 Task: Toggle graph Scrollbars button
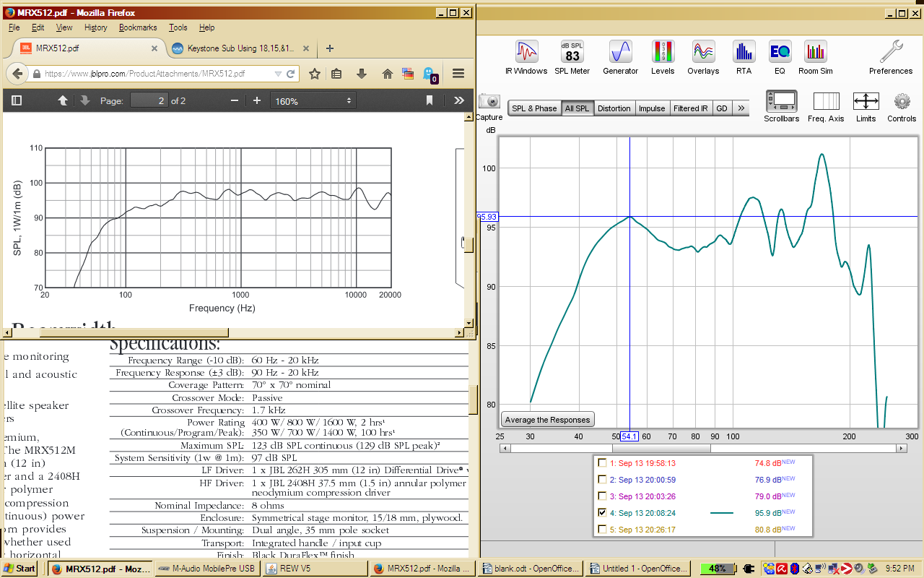[781, 106]
